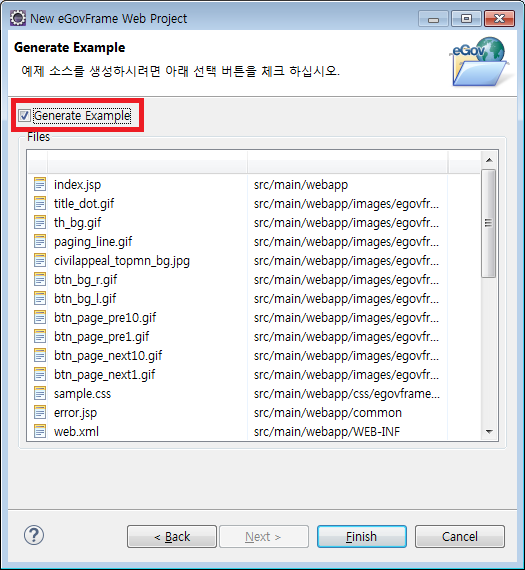Go back with the Back button
This screenshot has width=525, height=570.
[172, 536]
